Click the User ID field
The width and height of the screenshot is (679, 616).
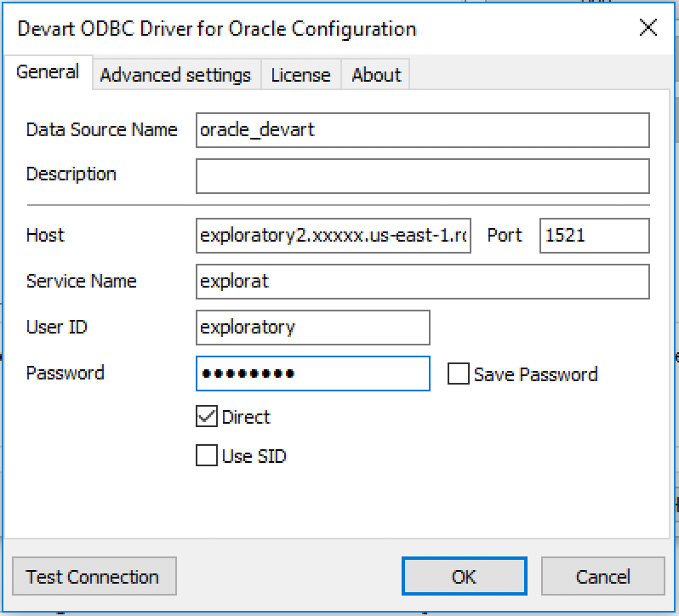pyautogui.click(x=313, y=328)
